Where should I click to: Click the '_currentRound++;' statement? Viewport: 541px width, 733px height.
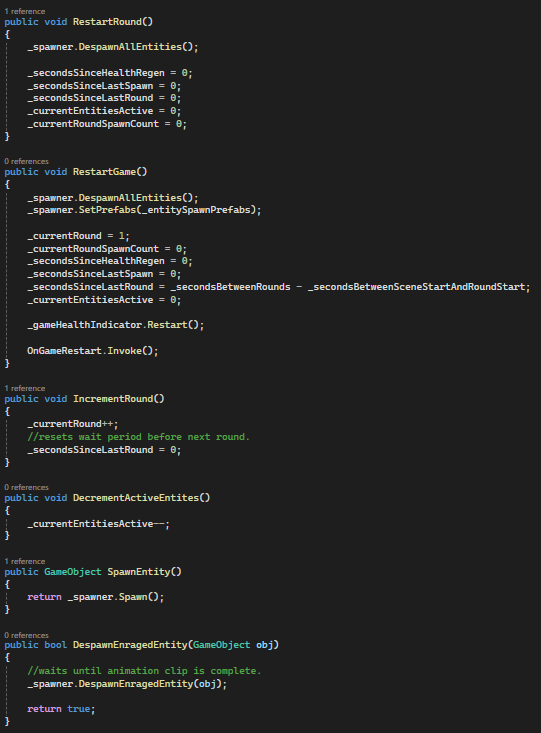[x=73, y=424]
